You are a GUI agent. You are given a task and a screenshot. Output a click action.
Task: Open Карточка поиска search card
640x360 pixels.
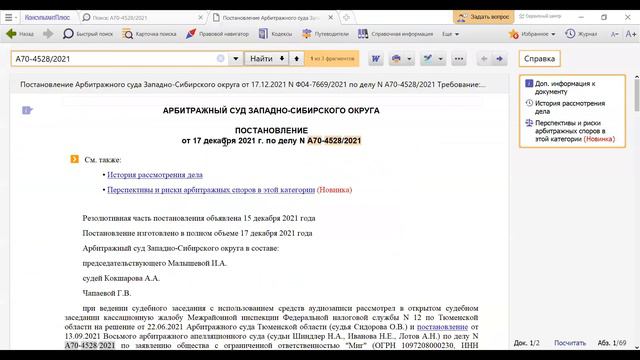tap(149, 34)
